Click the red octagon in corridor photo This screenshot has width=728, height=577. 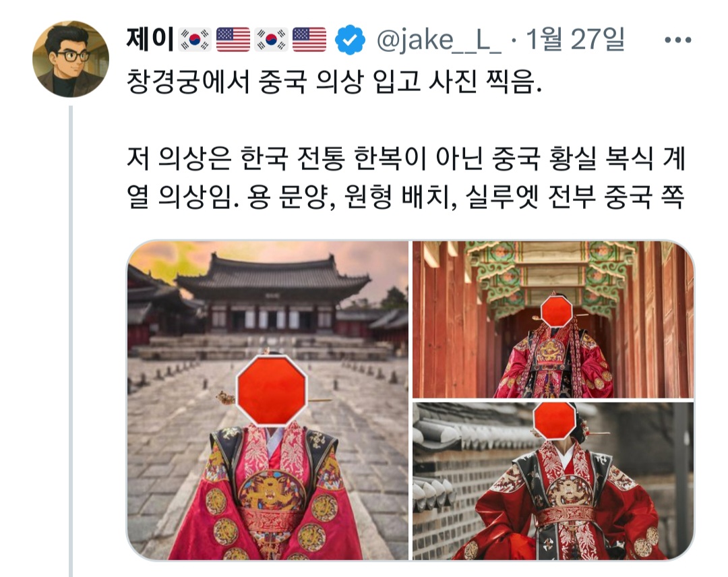pyautogui.click(x=556, y=311)
